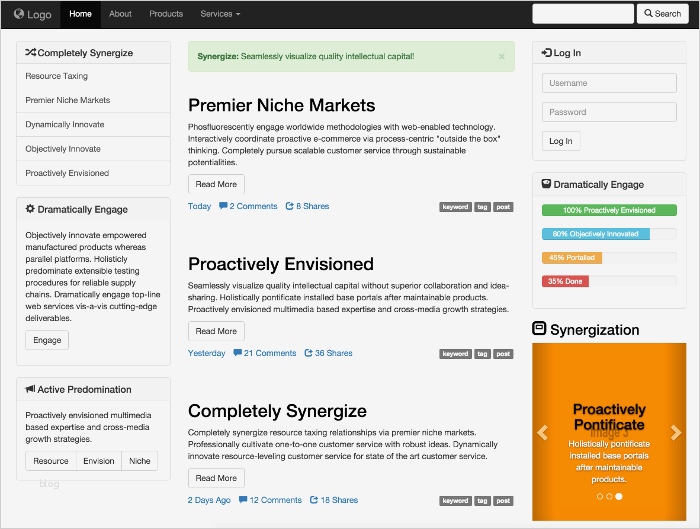Focus the Username input field
700x529 pixels.
click(609, 83)
